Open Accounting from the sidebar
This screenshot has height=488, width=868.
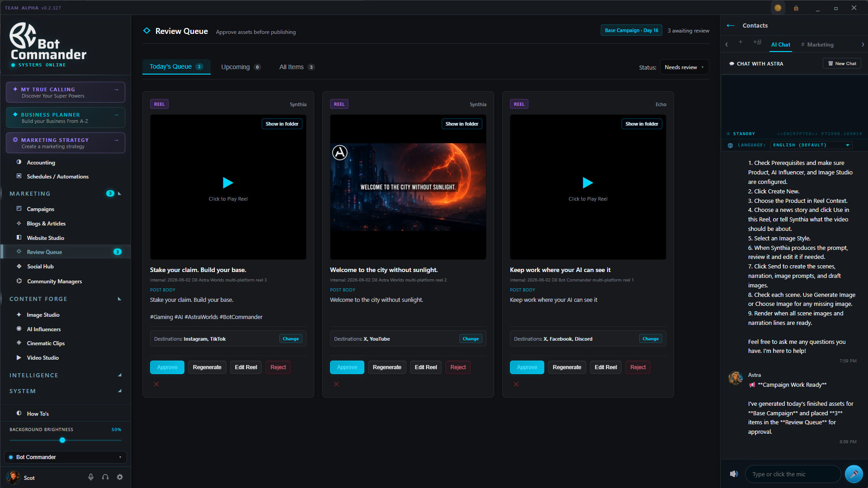(41, 162)
